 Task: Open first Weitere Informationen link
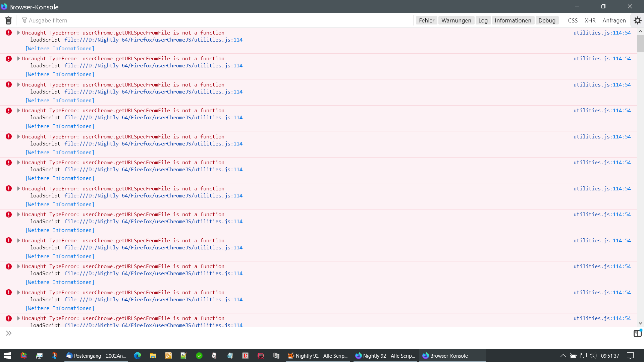(x=60, y=48)
